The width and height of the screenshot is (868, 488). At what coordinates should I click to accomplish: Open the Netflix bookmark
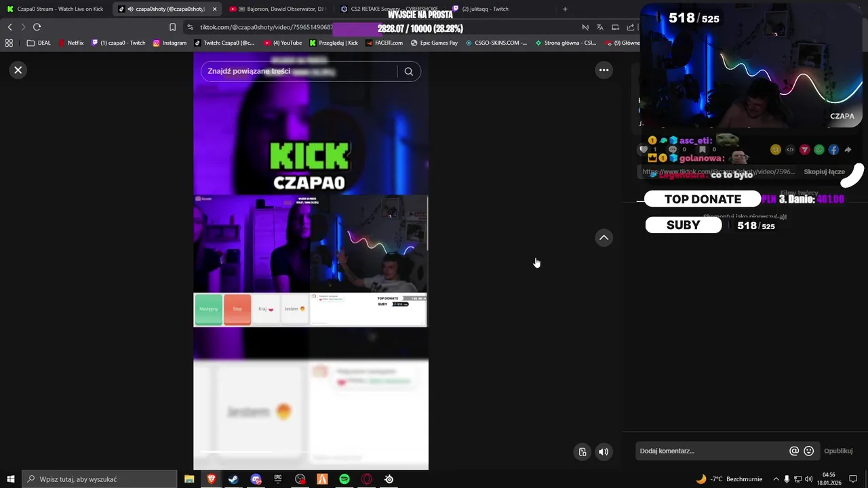71,43
